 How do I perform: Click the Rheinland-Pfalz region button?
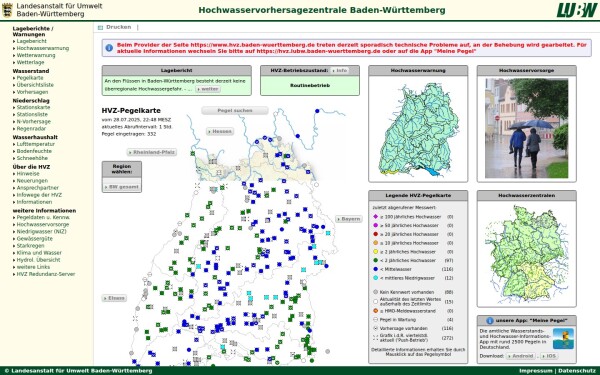click(x=152, y=152)
